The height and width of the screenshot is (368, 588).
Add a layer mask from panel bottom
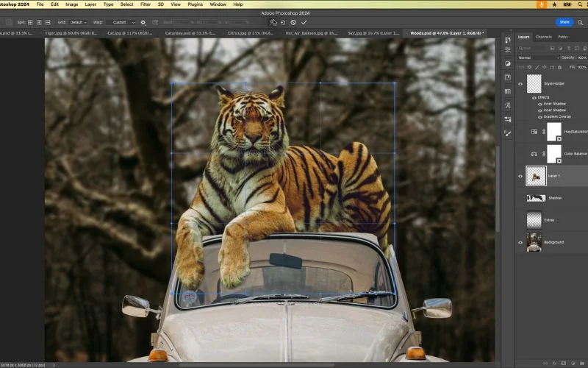tap(563, 364)
